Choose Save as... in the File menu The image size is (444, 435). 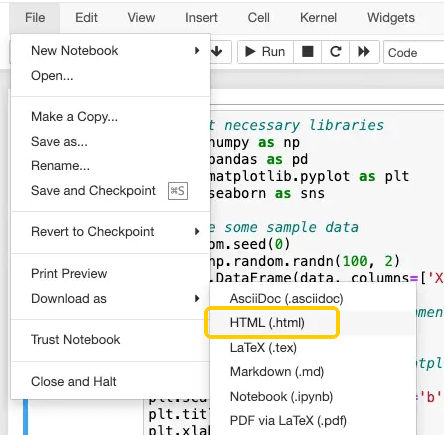(x=110, y=141)
